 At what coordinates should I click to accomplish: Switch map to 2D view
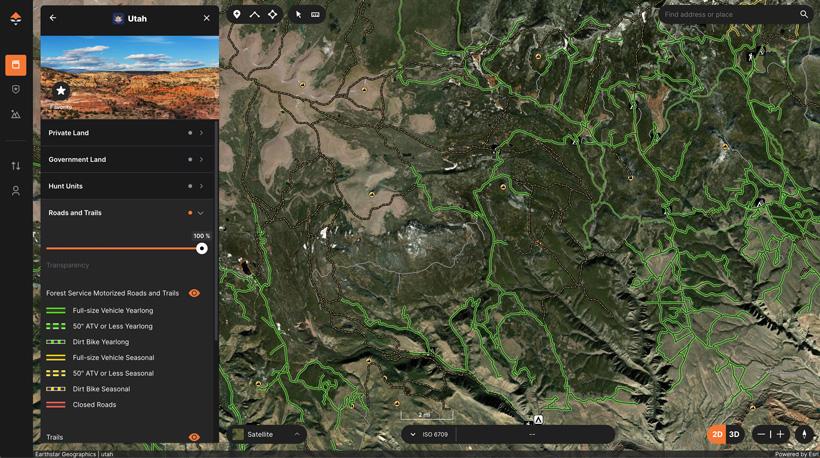point(717,434)
